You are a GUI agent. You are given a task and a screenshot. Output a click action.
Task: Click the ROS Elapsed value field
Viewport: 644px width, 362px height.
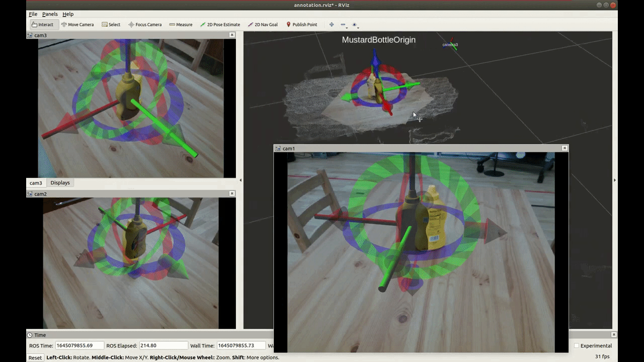tap(164, 345)
